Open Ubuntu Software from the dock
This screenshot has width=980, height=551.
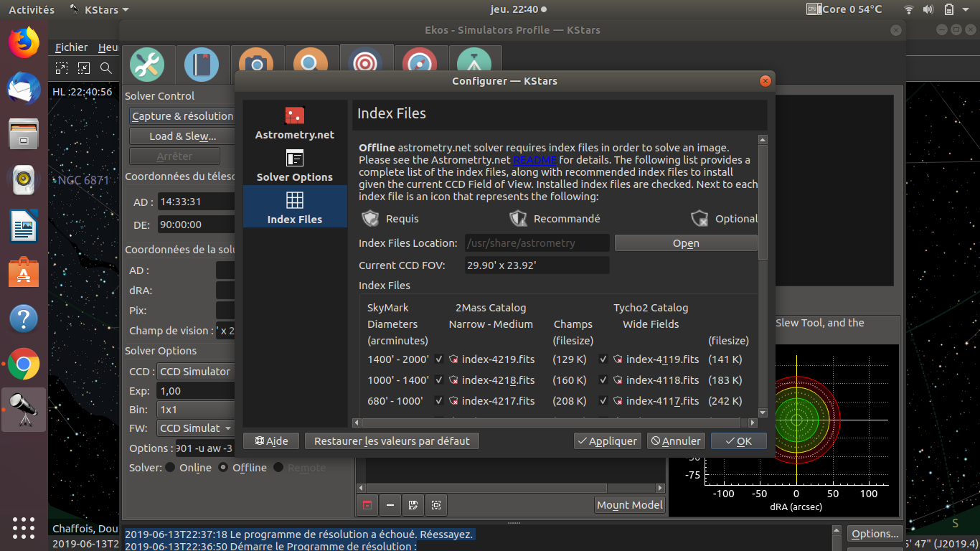24,273
